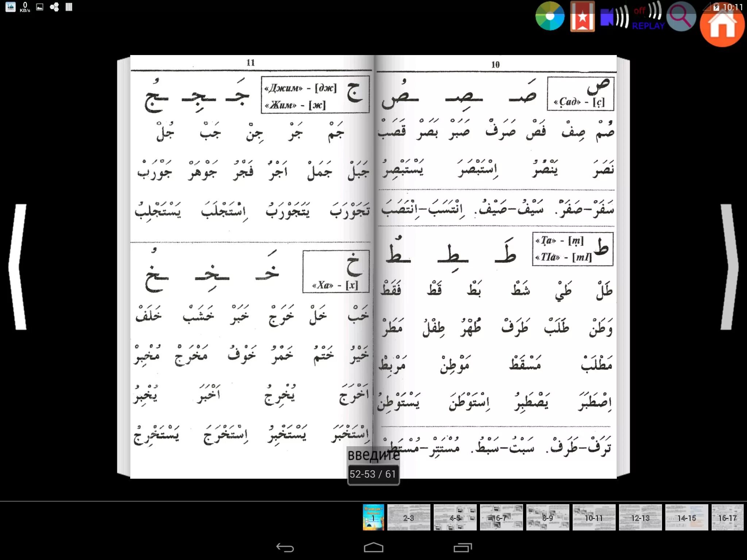Viewport: 747px width, 560px height.
Task: Open the 12-13 pages thumbnail
Action: (640, 517)
